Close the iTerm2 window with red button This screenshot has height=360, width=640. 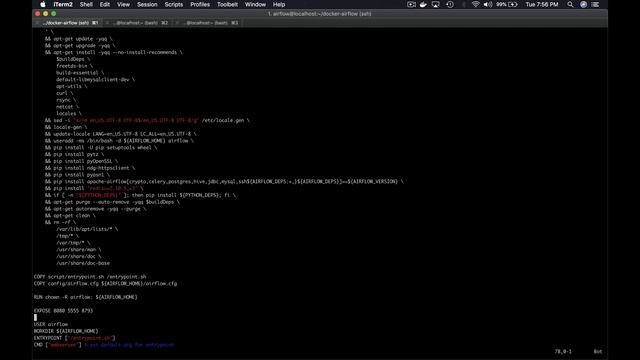coord(38,14)
